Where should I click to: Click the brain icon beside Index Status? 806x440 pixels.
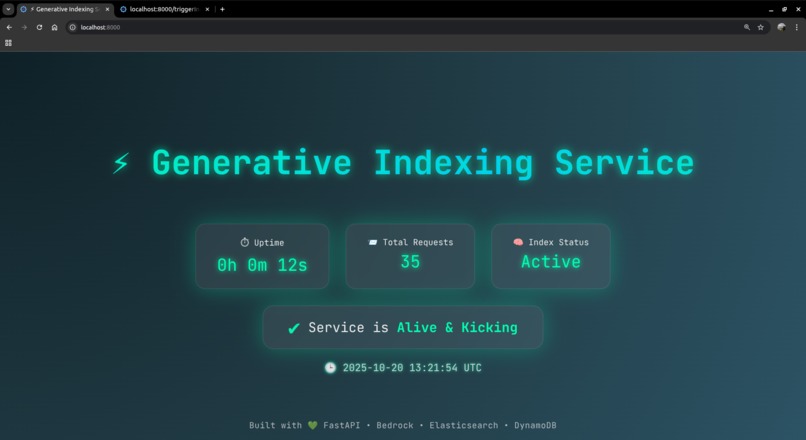click(x=518, y=242)
